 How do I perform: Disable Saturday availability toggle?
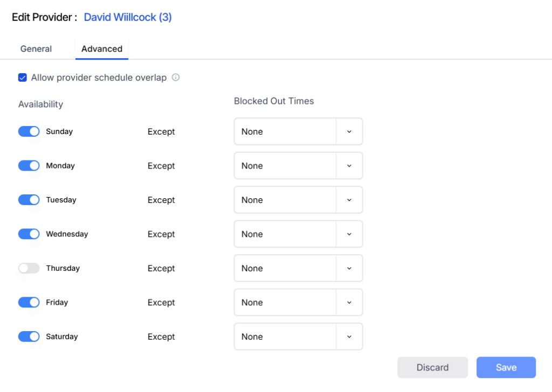29,337
